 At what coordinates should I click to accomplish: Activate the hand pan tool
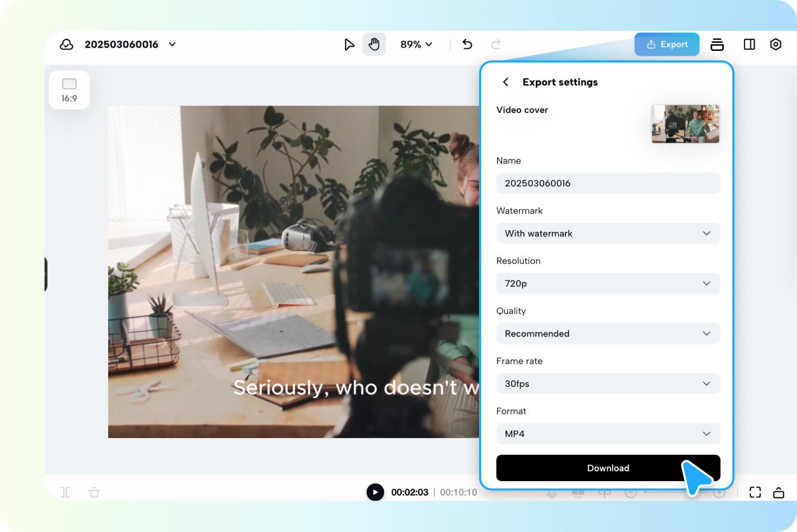(x=375, y=44)
